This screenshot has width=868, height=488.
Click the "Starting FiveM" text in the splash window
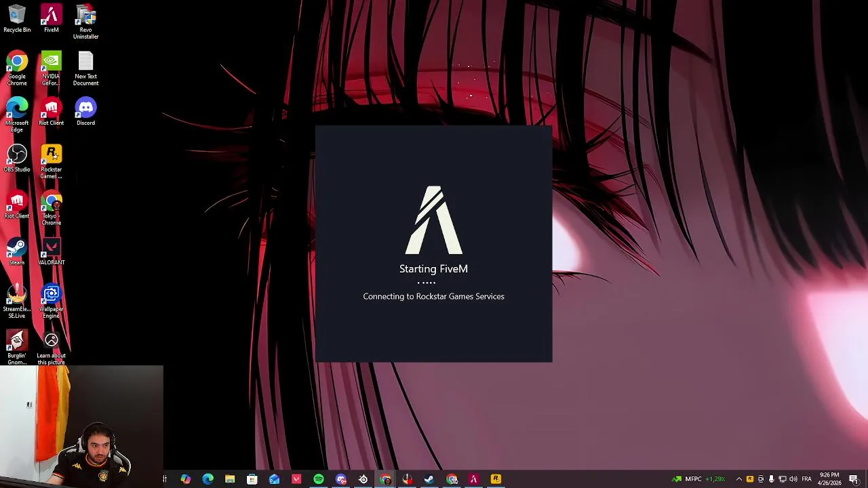433,269
